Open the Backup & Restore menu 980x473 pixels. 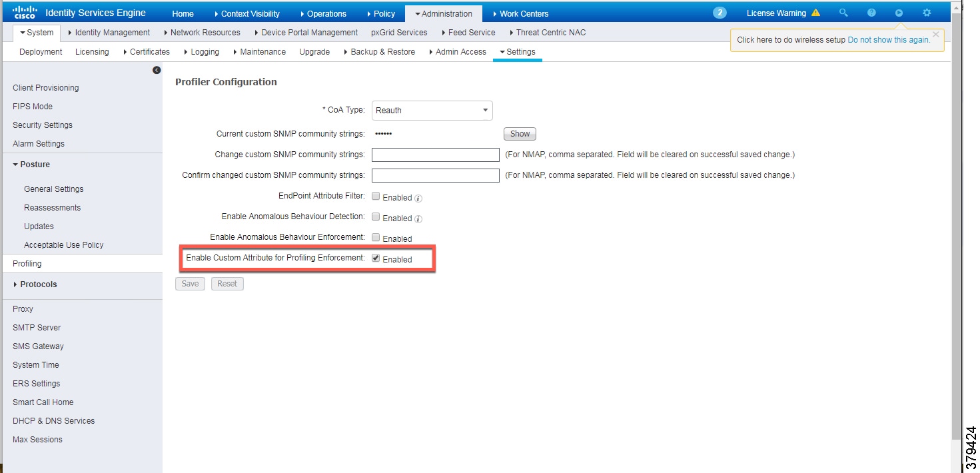pos(379,52)
